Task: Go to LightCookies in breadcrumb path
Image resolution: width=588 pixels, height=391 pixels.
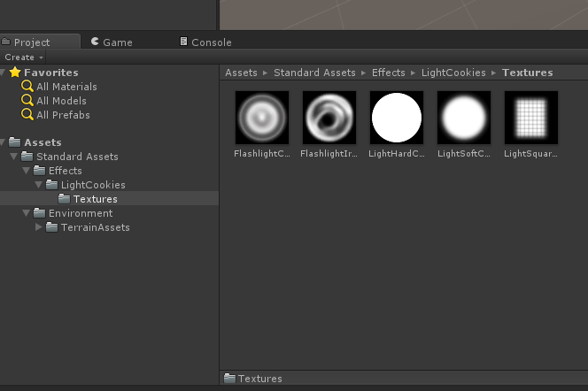Action: 453,73
